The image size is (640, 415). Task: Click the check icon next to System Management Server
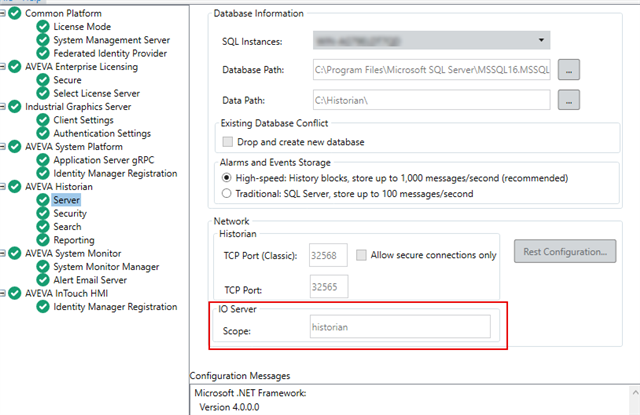pos(43,40)
